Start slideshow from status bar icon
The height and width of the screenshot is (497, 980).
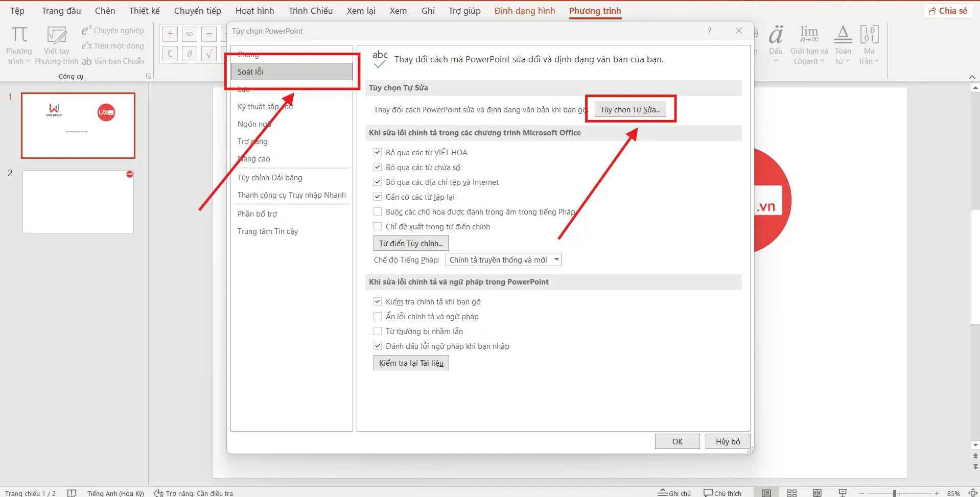point(843,492)
